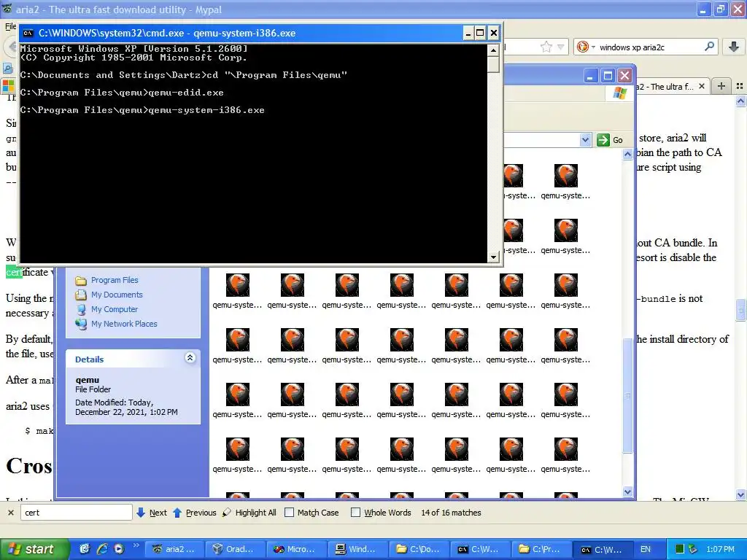Open the cmd window system menu icon
The height and width of the screenshot is (560, 747).
[x=28, y=33]
